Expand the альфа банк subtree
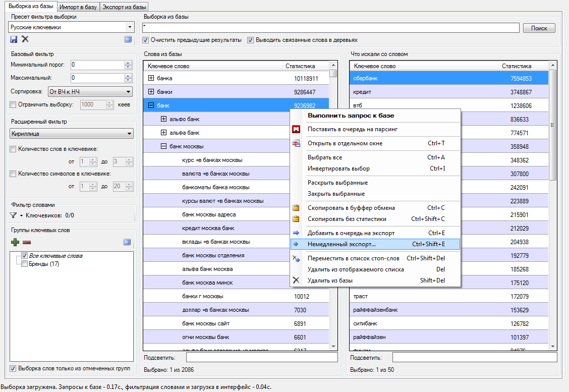The height and width of the screenshot is (392, 569). (163, 133)
